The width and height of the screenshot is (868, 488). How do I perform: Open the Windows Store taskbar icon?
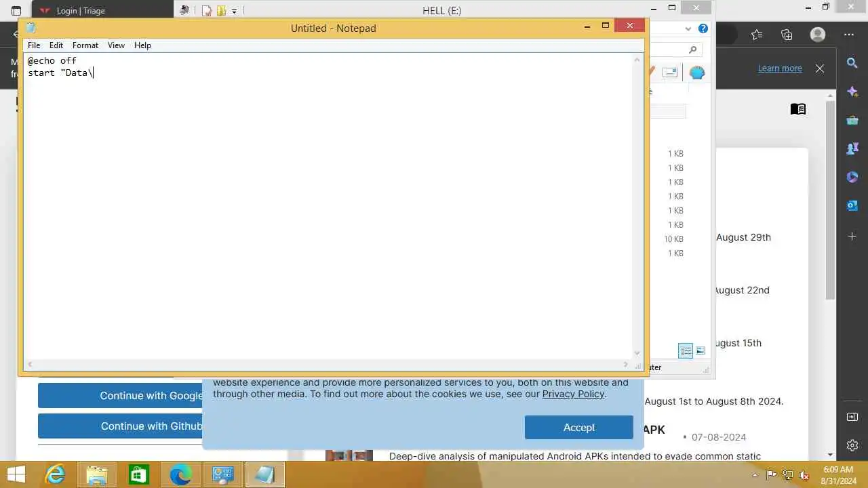click(139, 475)
